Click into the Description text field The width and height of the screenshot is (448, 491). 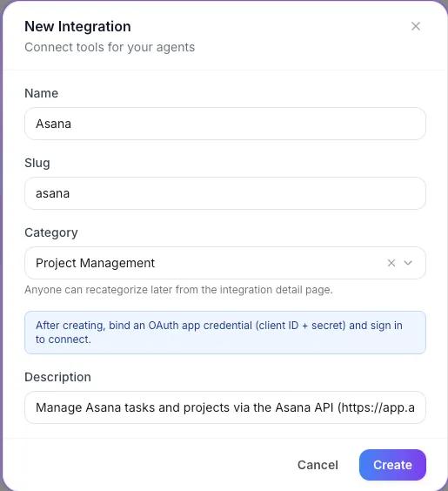225,407
